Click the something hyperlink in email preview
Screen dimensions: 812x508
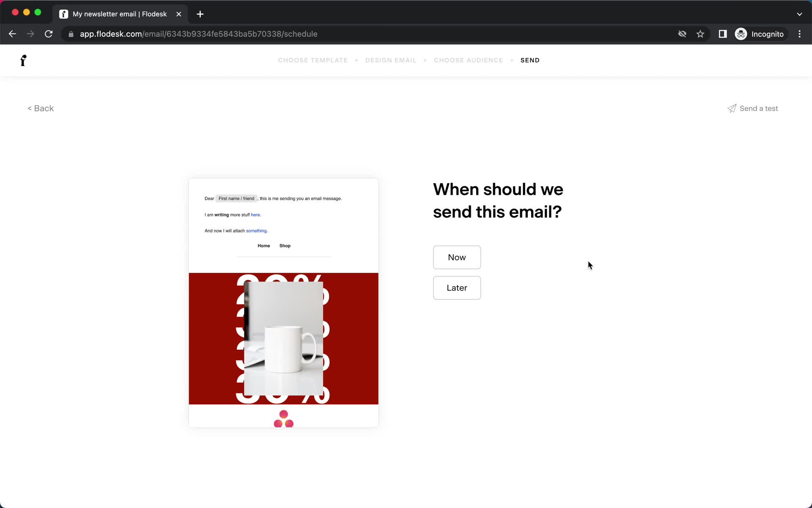[x=256, y=231]
